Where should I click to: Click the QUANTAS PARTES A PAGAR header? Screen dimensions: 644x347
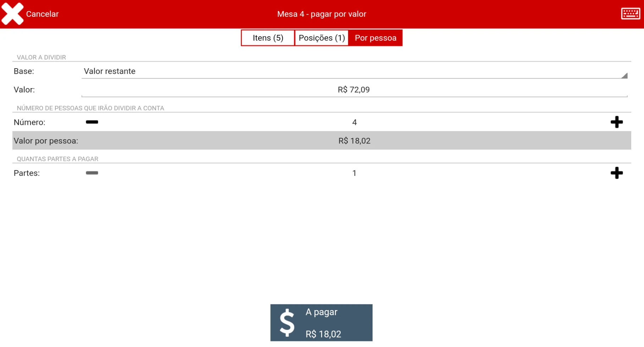57,159
